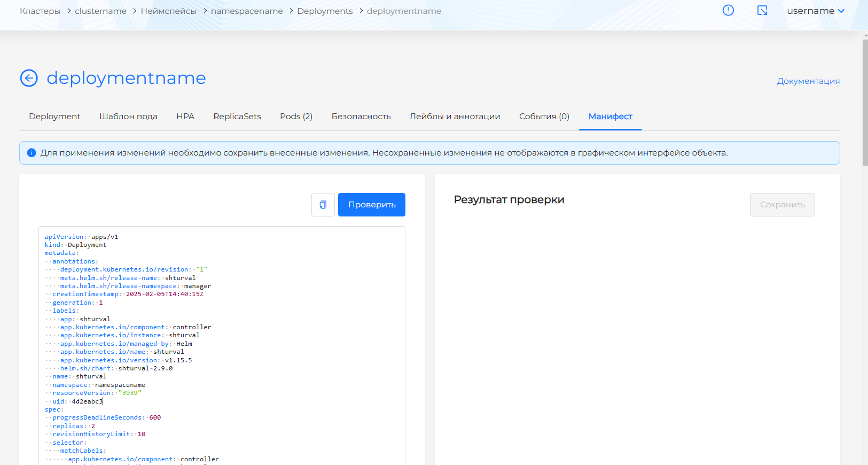The image size is (868, 465).
Task: Expand the username dropdown menu
Action: [x=816, y=11]
